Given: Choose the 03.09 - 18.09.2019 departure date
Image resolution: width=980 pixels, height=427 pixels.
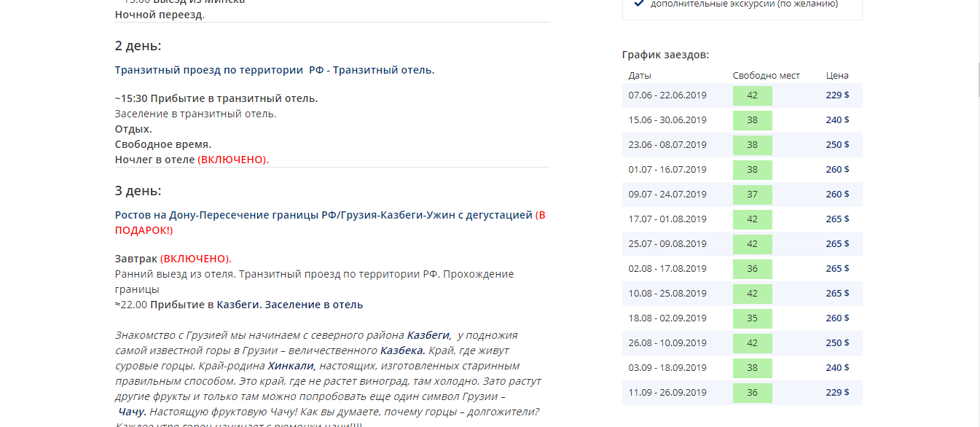Looking at the screenshot, I should 667,368.
